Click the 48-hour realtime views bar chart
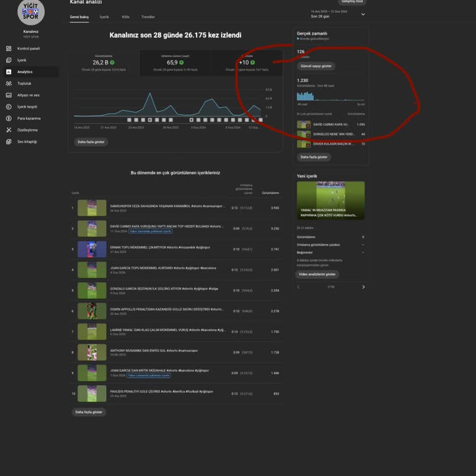This screenshot has height=476, width=476. click(331, 96)
